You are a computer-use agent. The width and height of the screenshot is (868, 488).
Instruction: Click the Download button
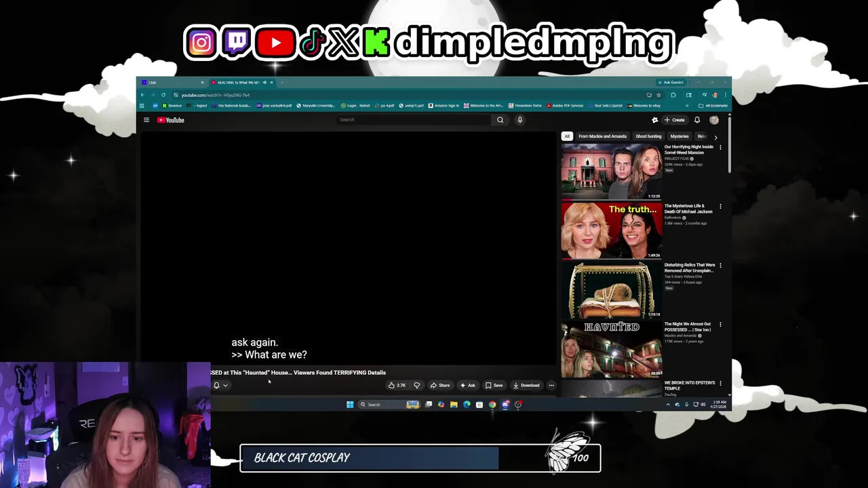click(526, 385)
